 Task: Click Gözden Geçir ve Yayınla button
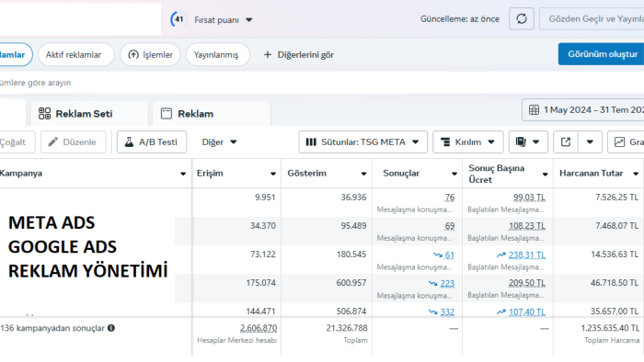pyautogui.click(x=592, y=19)
